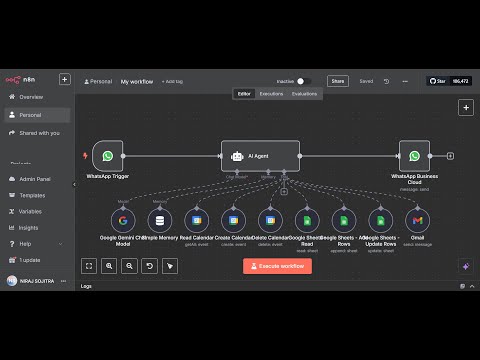Select the Read Calendar node
Screen dimensions: 480x360
click(197, 220)
